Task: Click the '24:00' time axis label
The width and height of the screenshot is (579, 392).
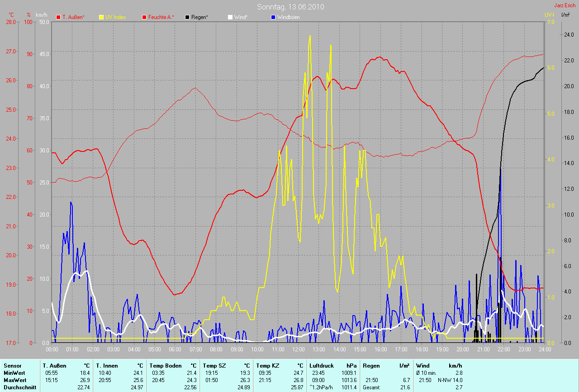Action: [545, 349]
